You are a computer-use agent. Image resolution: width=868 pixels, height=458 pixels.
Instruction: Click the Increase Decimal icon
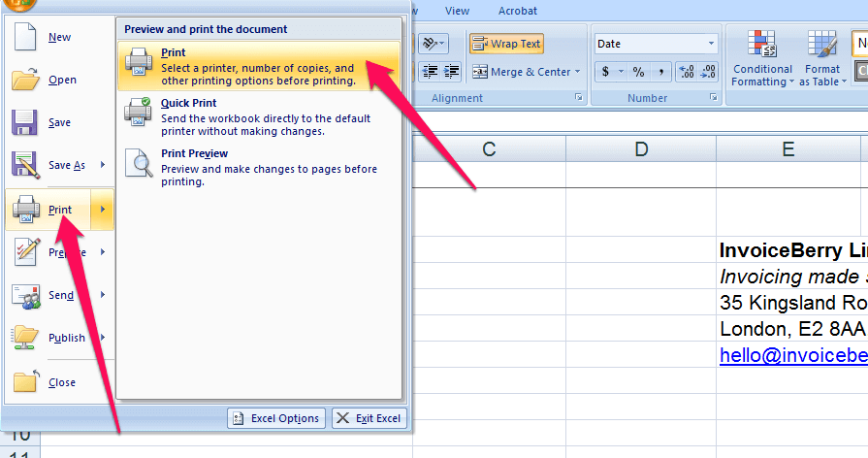click(x=687, y=72)
